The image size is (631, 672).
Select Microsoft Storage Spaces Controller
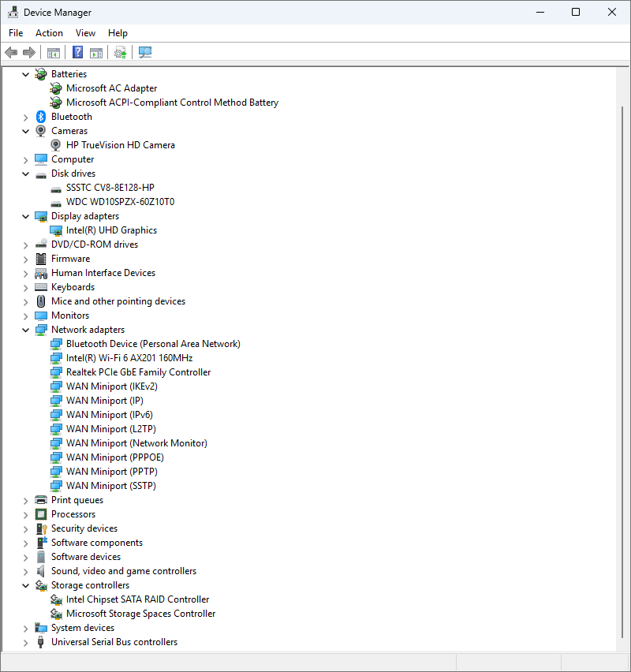[x=140, y=614]
